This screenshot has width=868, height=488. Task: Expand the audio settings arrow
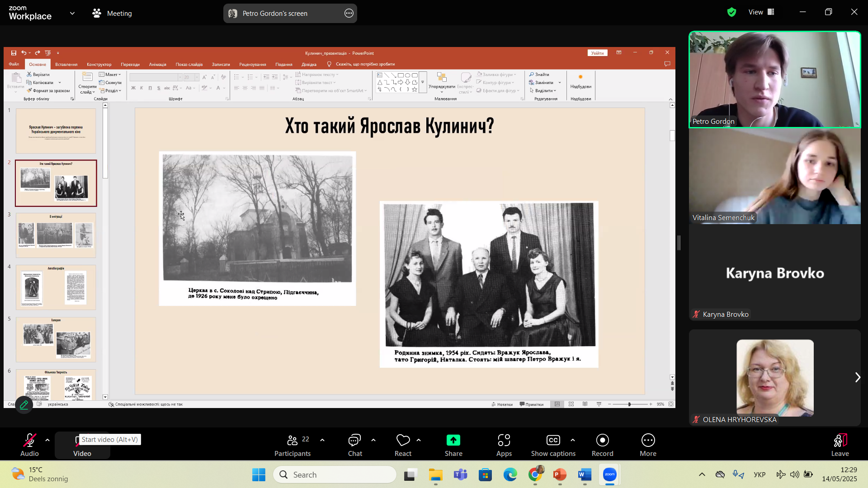coord(47,440)
